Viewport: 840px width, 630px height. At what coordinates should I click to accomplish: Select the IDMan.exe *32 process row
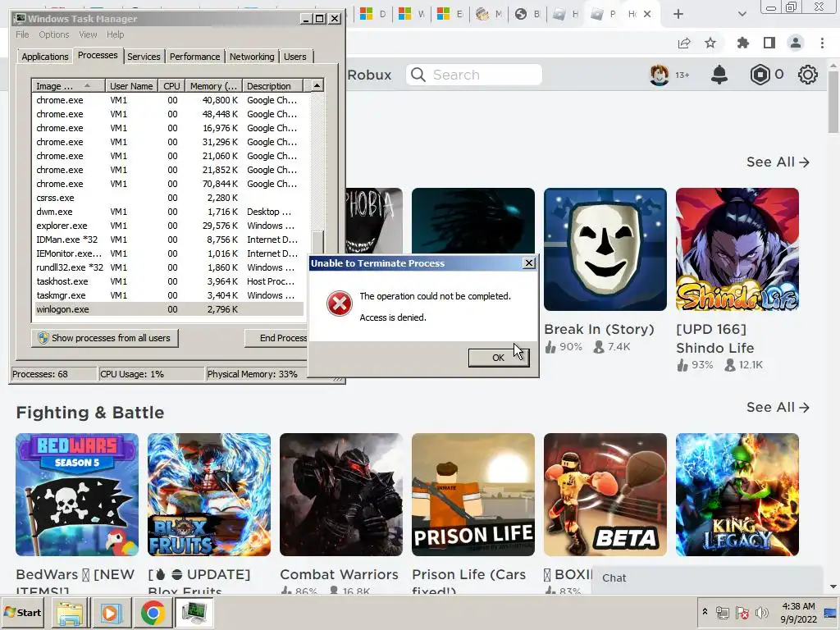click(x=169, y=240)
